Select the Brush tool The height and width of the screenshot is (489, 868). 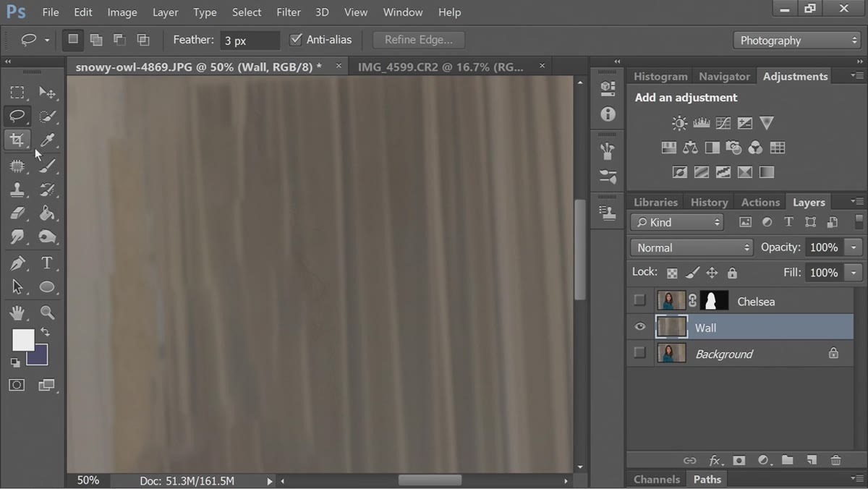pyautogui.click(x=47, y=166)
